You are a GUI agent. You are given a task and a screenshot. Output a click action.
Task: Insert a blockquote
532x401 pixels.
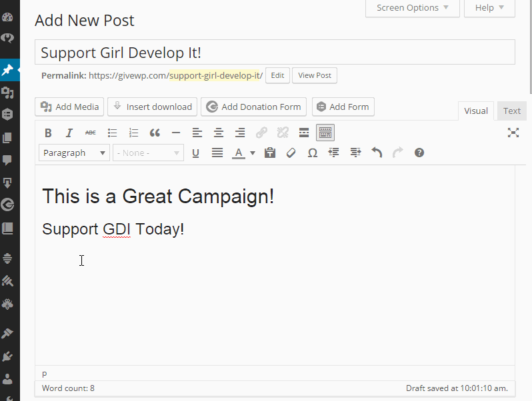coord(155,133)
